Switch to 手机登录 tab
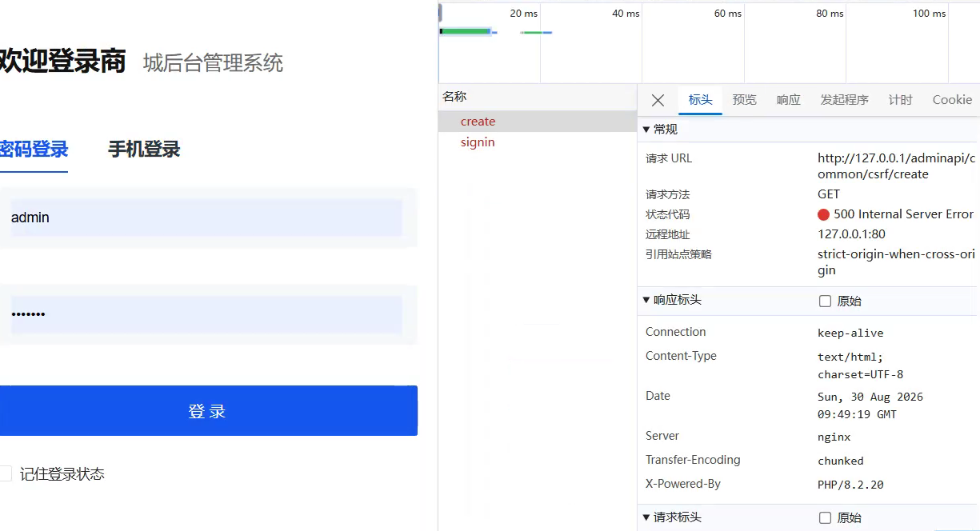This screenshot has height=531, width=980. [x=144, y=150]
